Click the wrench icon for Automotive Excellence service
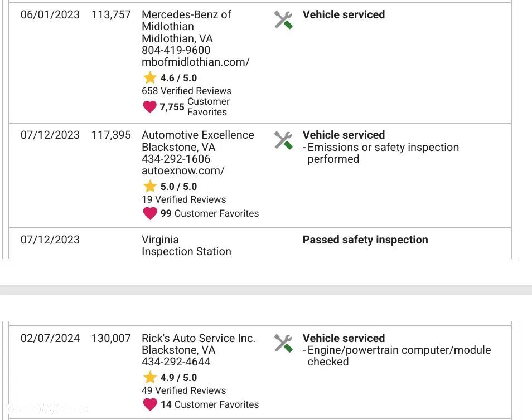This screenshot has height=420, width=532. pyautogui.click(x=283, y=140)
